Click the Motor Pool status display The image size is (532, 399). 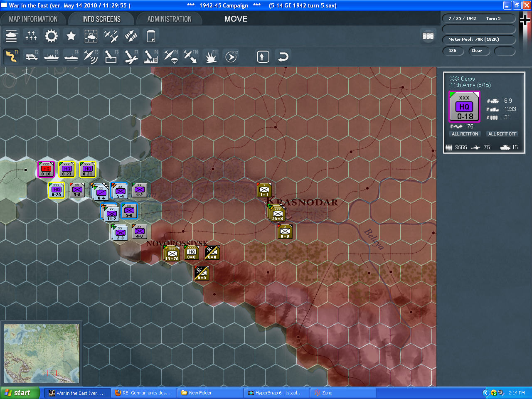point(478,39)
